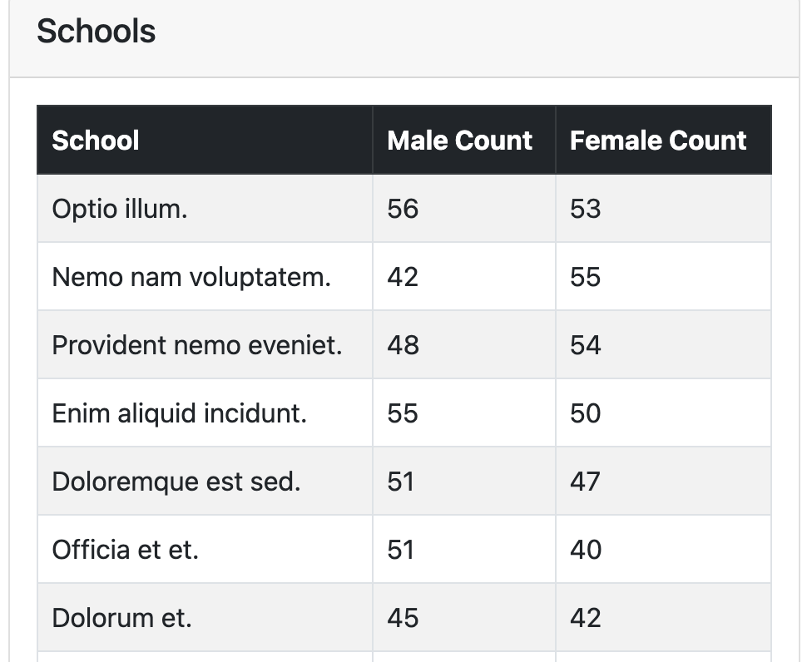Click male count 56 for Optio illum.
The image size is (812, 662).
(403, 209)
